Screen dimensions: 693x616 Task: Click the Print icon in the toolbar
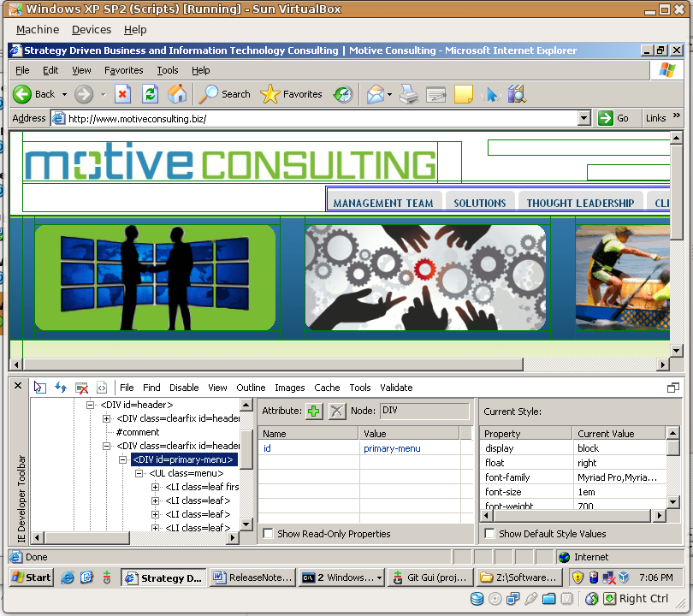click(x=409, y=94)
